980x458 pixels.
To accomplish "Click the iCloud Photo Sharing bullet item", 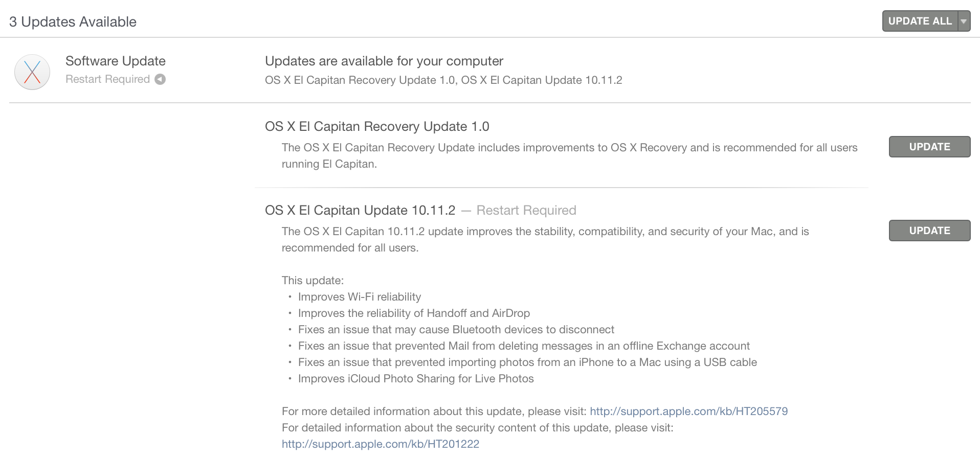I will click(415, 379).
